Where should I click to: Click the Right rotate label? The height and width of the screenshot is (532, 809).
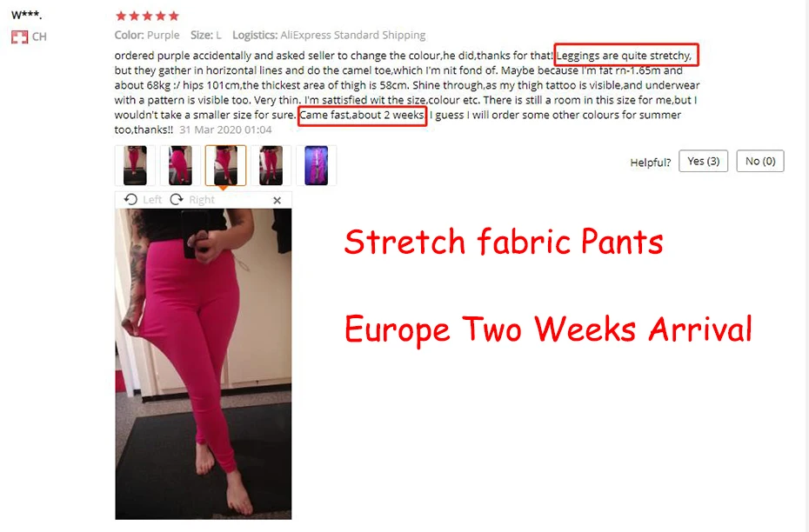201,200
